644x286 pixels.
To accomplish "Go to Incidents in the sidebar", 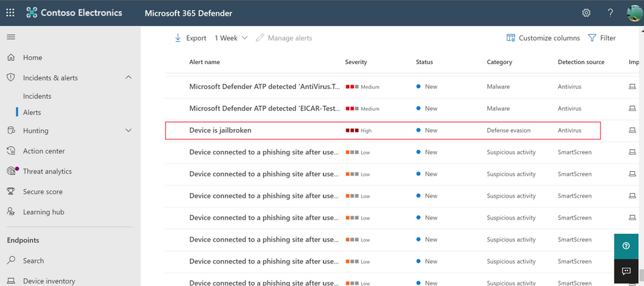I will 37,96.
